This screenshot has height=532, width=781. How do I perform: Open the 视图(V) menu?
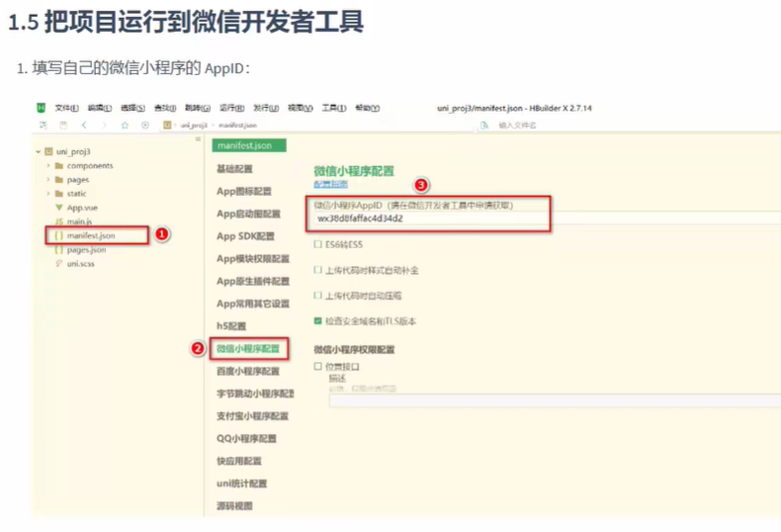tap(301, 108)
